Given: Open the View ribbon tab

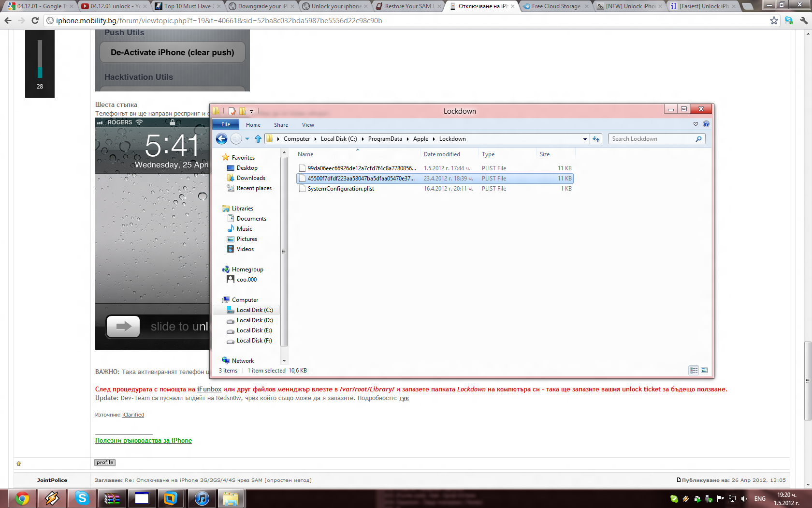Looking at the screenshot, I should click(x=308, y=125).
